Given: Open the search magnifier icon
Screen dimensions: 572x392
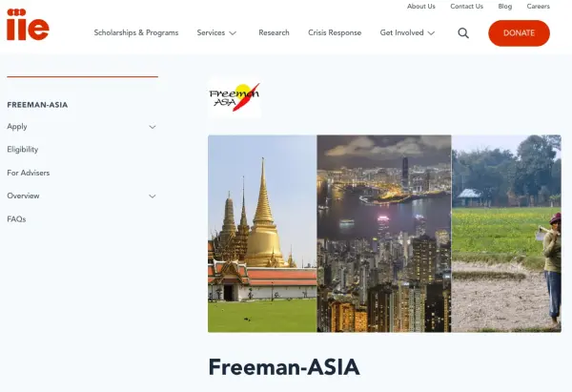Looking at the screenshot, I should [463, 33].
